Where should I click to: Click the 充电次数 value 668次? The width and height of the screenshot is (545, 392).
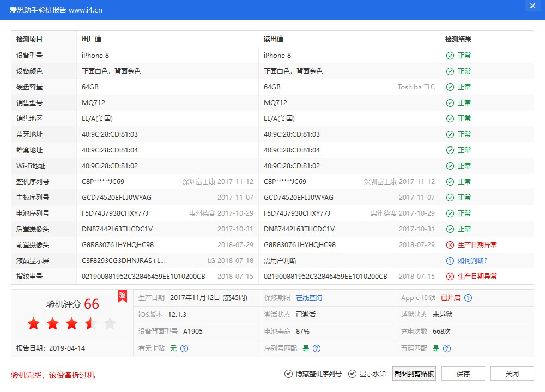point(441,332)
